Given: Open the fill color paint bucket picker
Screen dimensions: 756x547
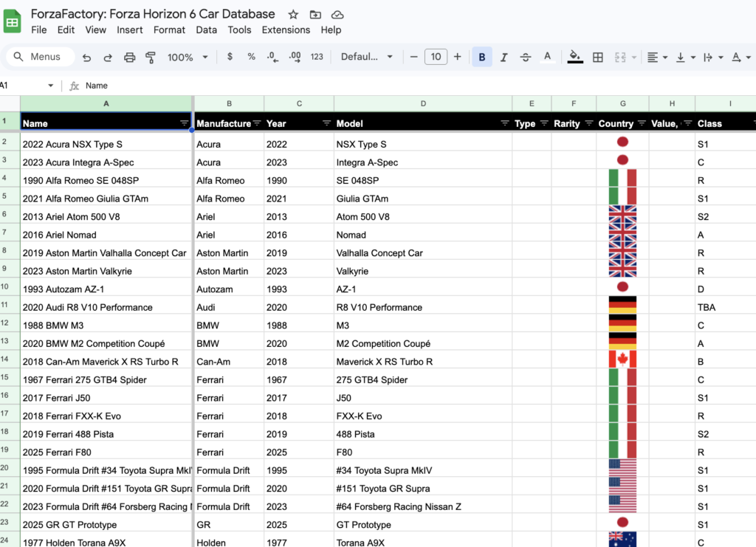Looking at the screenshot, I should point(575,57).
